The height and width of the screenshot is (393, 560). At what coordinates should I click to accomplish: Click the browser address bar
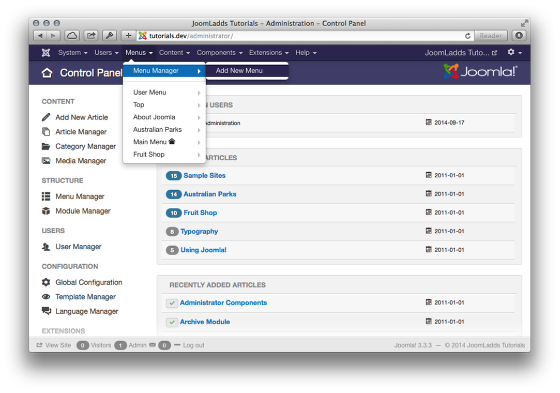pyautogui.click(x=305, y=36)
